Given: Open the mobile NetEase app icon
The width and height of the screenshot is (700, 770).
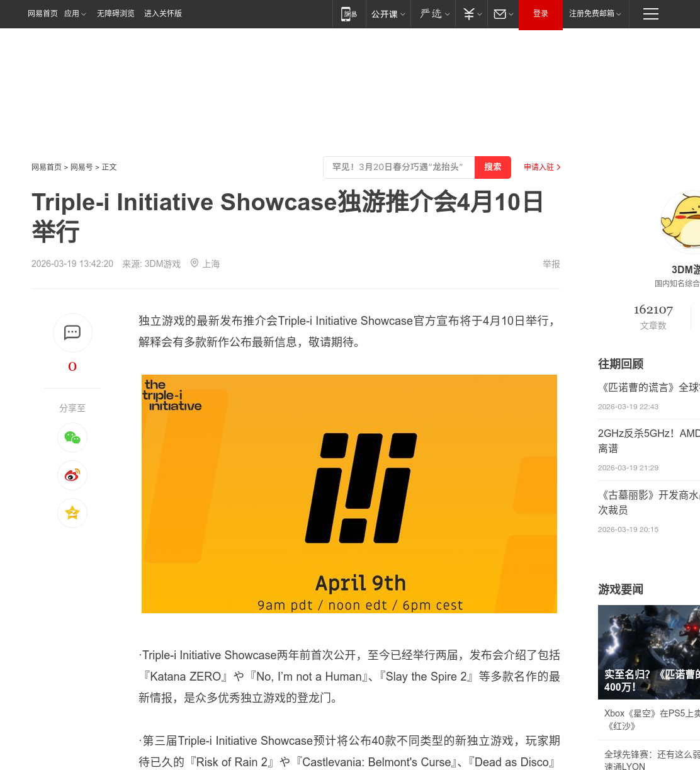Looking at the screenshot, I should (x=349, y=14).
